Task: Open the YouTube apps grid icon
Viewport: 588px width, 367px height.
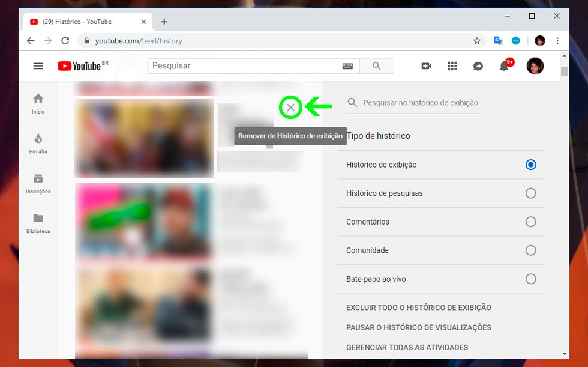Action: point(452,66)
